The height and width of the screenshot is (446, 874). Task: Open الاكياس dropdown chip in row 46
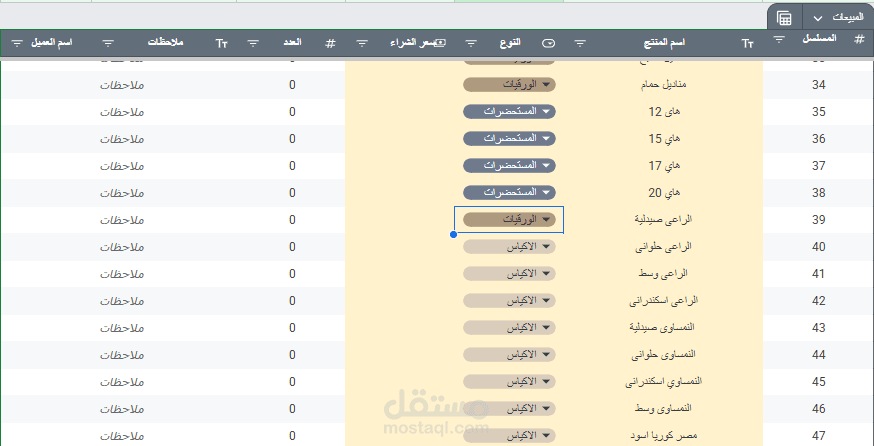[509, 409]
